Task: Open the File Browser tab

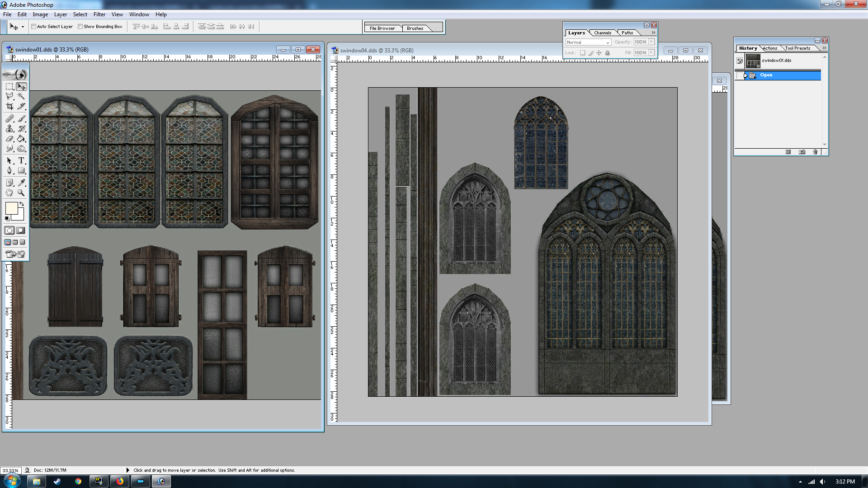Action: [x=382, y=28]
